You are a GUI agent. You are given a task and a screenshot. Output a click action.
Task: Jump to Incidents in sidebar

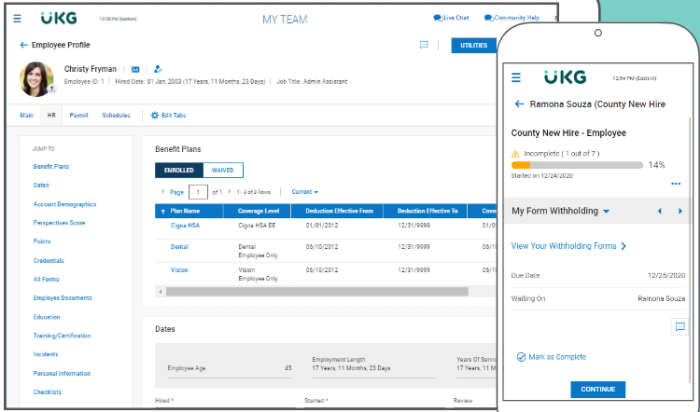(x=46, y=354)
